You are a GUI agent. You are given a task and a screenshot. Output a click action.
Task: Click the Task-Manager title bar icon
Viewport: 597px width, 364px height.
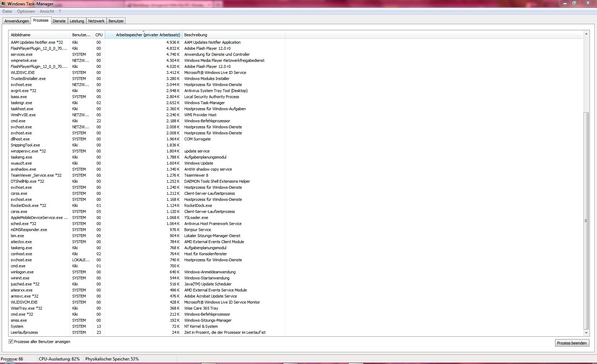tap(3, 4)
